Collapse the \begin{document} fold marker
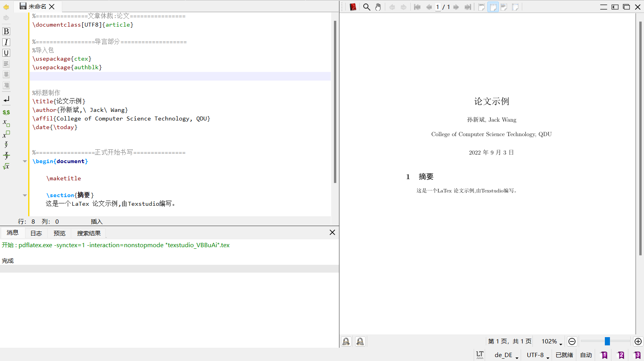 click(25, 161)
